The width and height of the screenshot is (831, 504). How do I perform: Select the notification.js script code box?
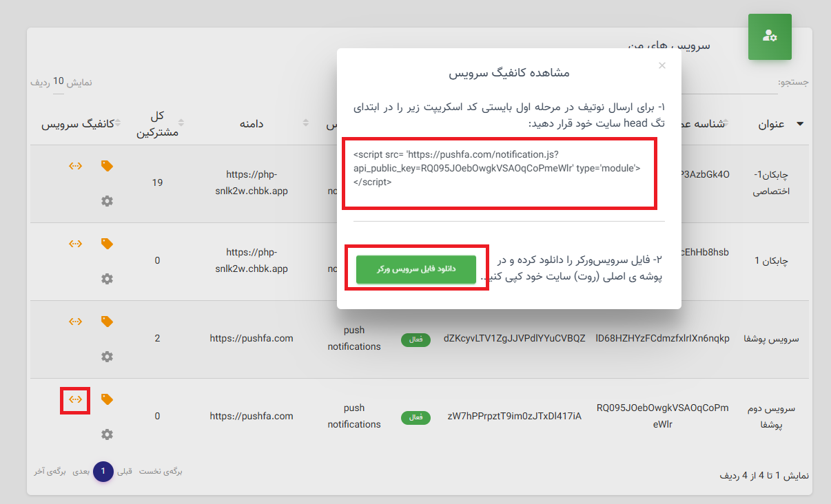(x=500, y=173)
